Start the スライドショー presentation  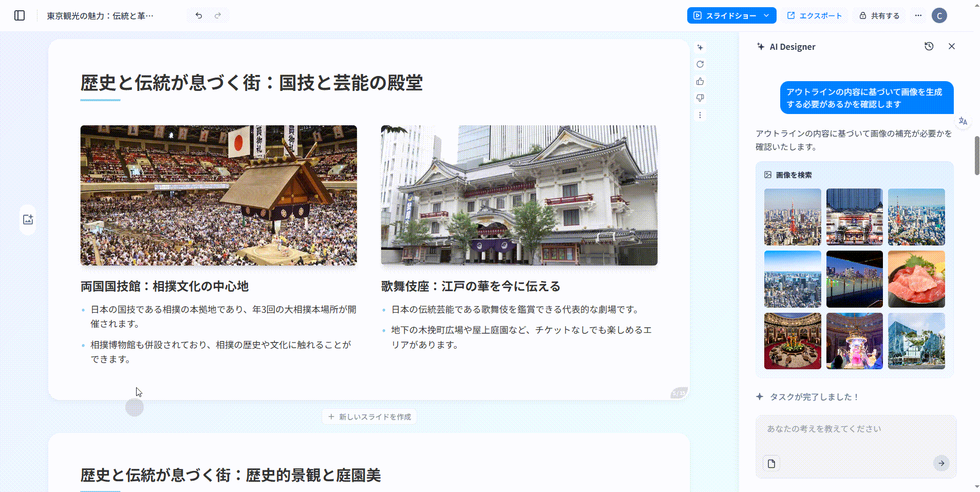[x=725, y=15]
